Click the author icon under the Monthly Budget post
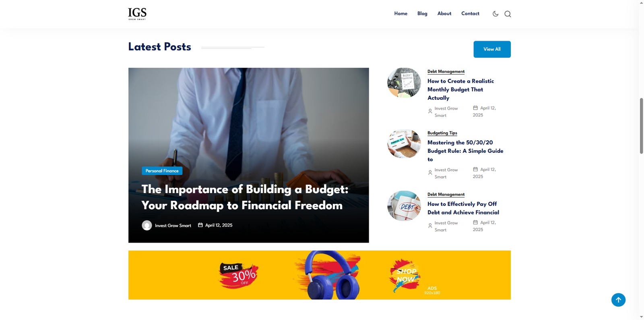Viewport: 644px width, 320px height. (430, 111)
